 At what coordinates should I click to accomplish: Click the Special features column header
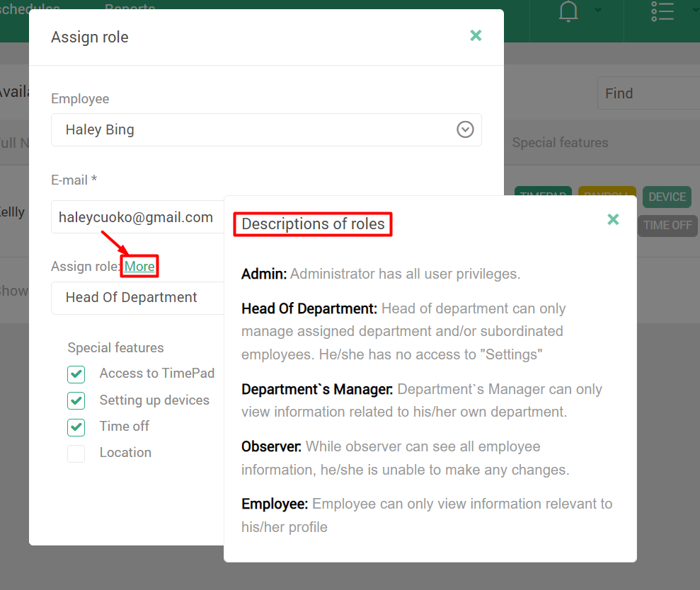tap(560, 143)
